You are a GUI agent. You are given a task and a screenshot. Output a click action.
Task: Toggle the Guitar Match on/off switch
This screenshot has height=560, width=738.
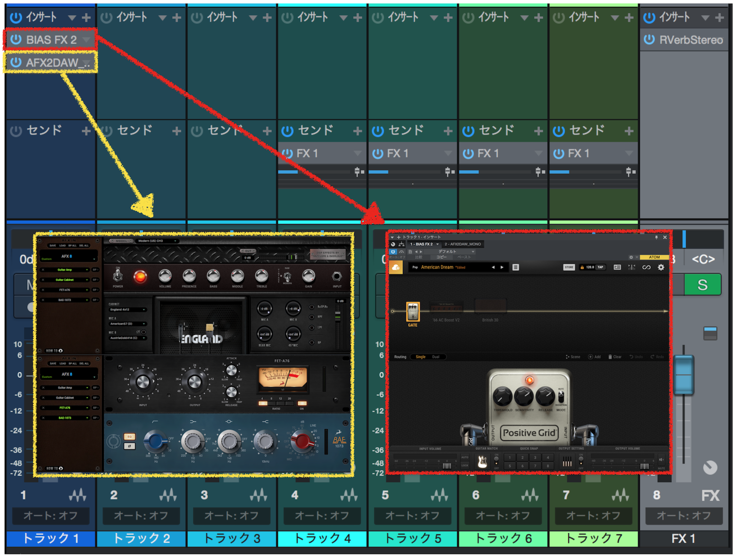(x=496, y=460)
